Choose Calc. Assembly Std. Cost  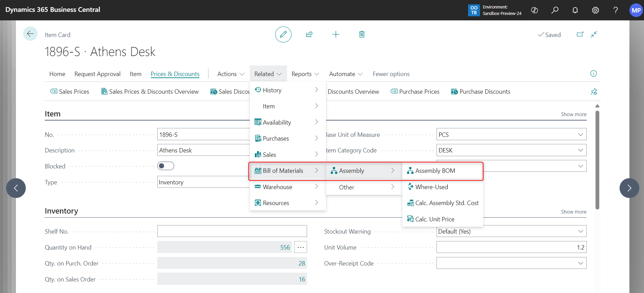tap(443, 203)
